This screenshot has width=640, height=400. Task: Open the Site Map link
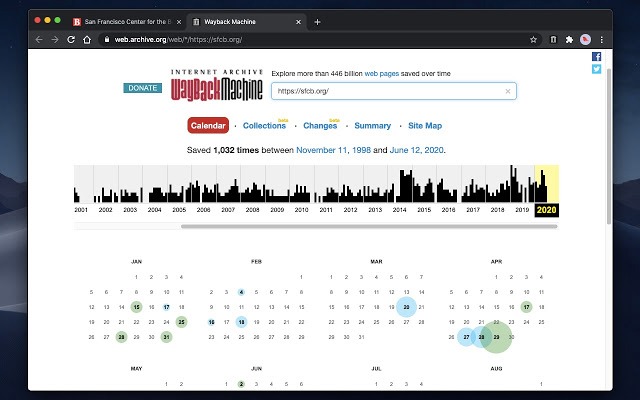pyautogui.click(x=425, y=126)
